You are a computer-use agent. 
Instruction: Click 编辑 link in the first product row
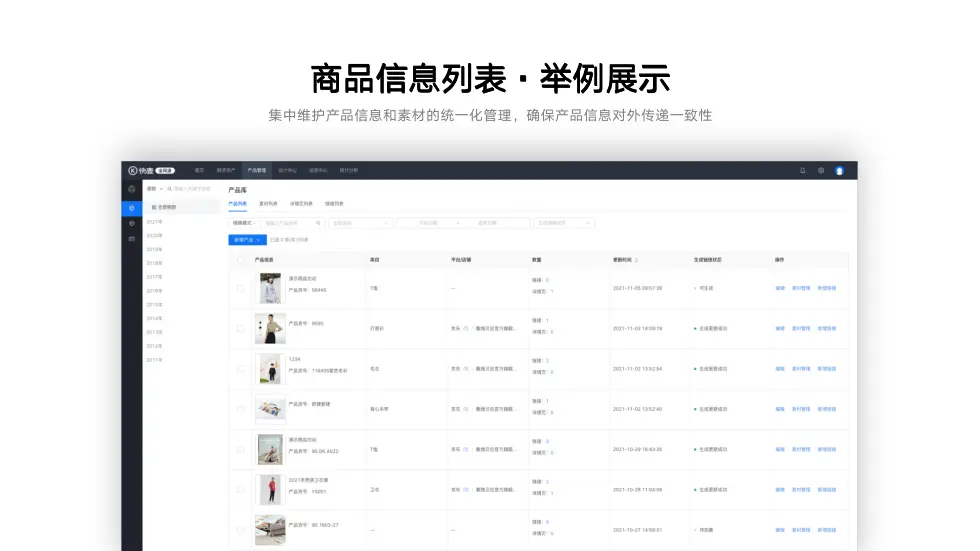tap(780, 288)
